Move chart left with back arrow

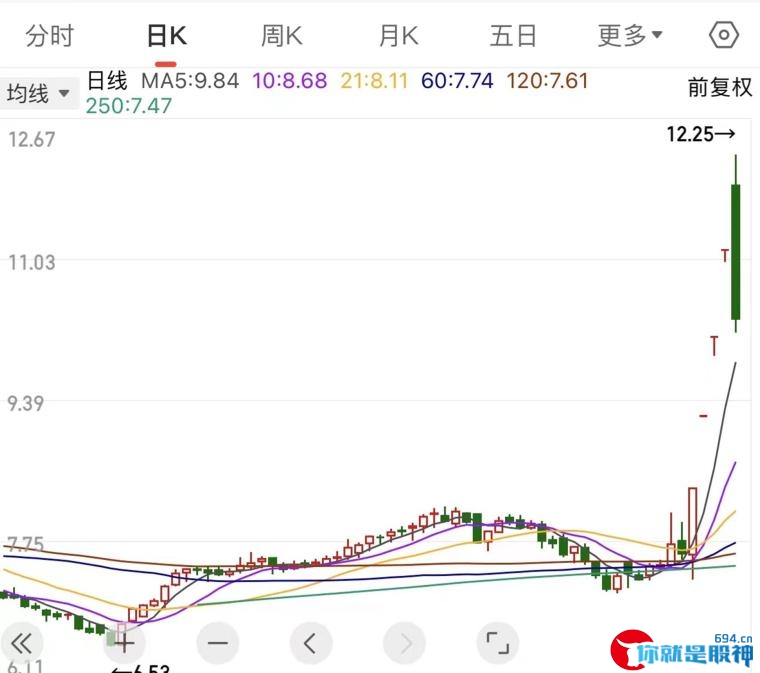pos(311,643)
